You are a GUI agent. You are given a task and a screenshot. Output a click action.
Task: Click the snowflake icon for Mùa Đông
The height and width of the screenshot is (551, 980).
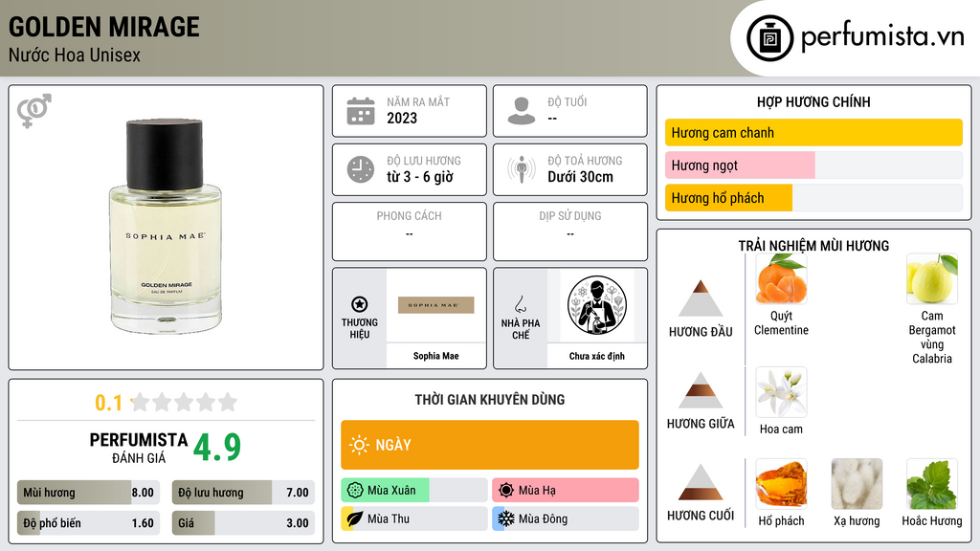tap(506, 518)
